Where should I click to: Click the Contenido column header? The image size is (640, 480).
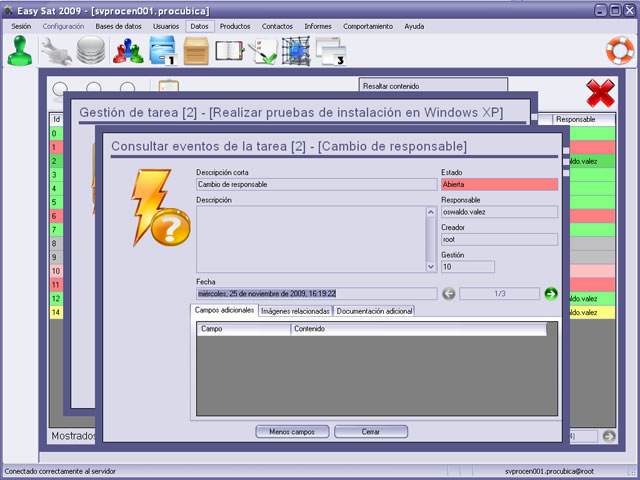pyautogui.click(x=418, y=329)
